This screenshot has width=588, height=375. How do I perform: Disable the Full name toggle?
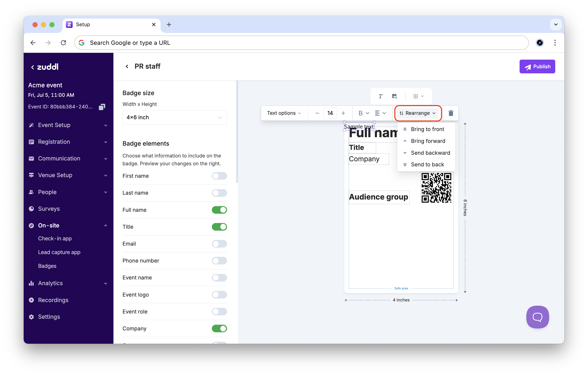click(219, 210)
